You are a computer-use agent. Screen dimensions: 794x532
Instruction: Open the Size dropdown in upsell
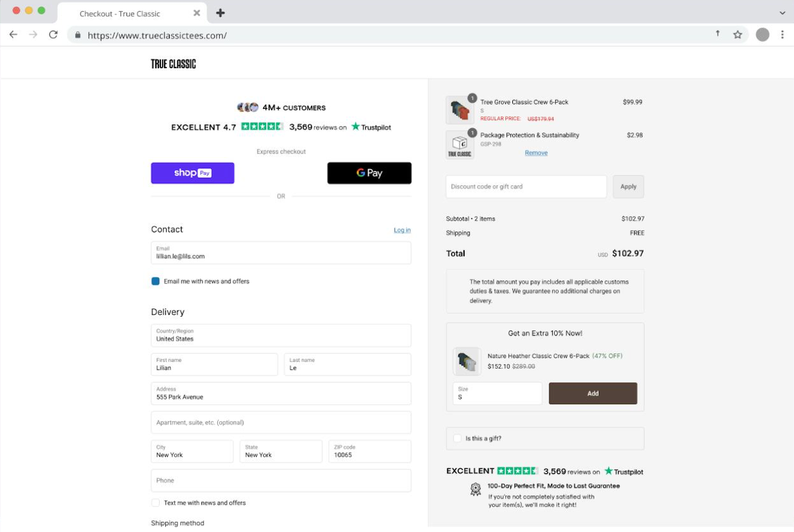497,394
